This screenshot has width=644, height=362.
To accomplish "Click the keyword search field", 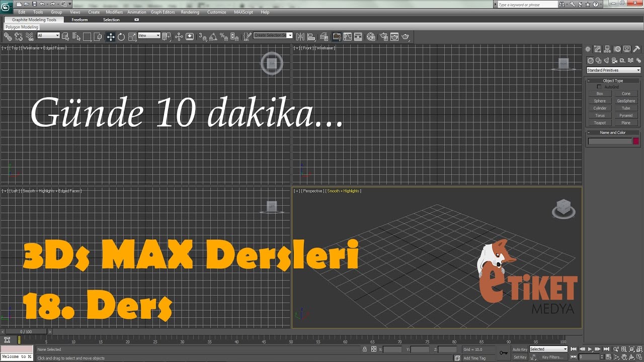I will coord(528,5).
